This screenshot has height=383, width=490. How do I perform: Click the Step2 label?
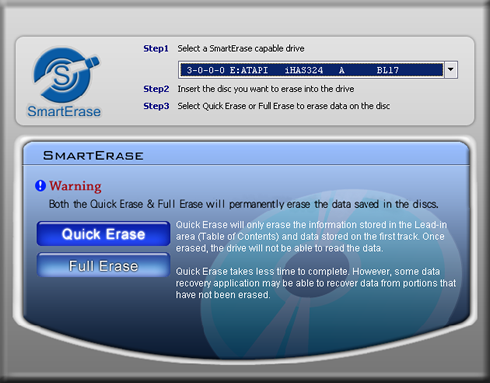156,89
